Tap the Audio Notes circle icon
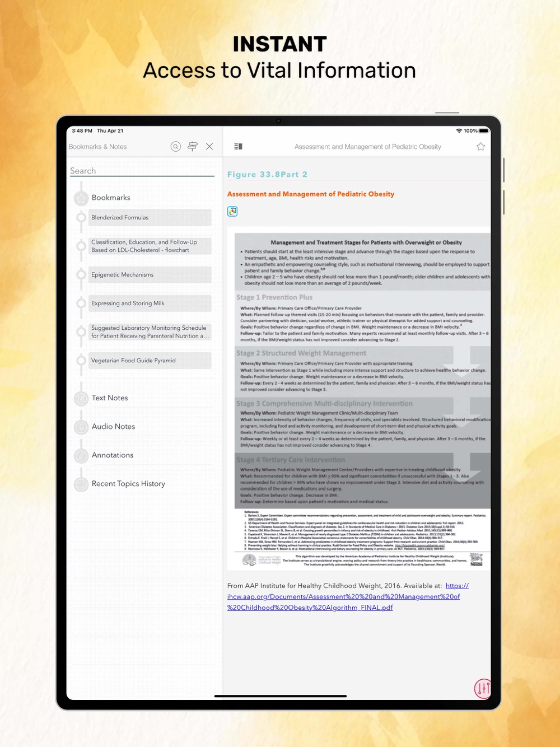This screenshot has width=560, height=747. [82, 427]
